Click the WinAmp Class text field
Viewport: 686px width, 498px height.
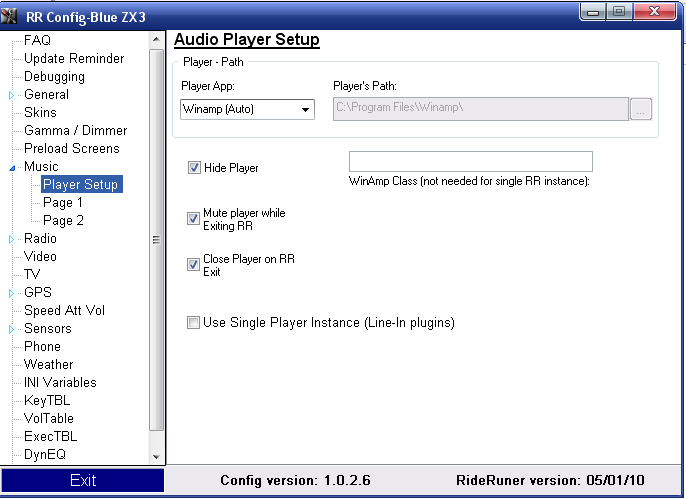point(471,161)
